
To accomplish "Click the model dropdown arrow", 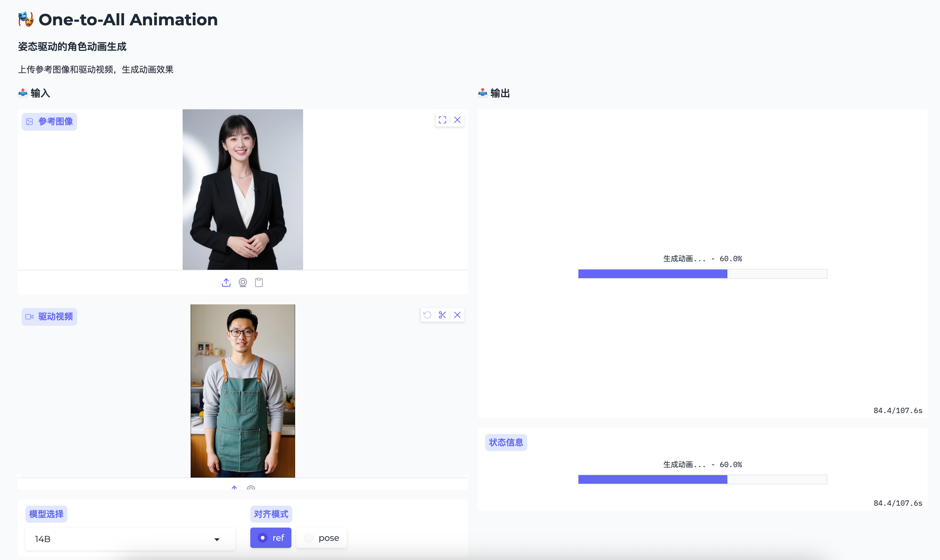I will tap(217, 539).
